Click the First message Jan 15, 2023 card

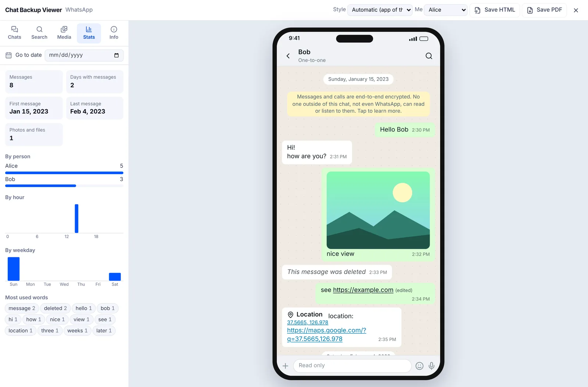click(34, 108)
